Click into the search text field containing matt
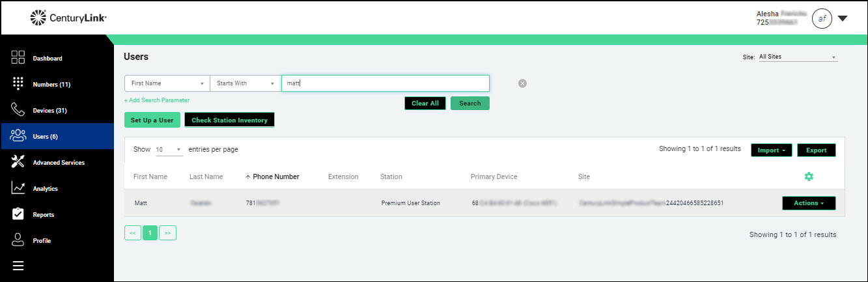 pos(385,83)
